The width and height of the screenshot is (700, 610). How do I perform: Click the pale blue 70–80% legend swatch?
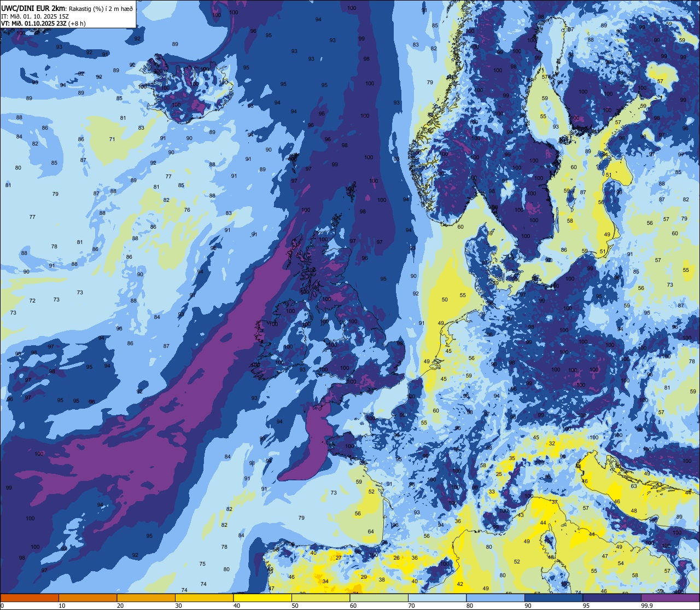point(437,597)
